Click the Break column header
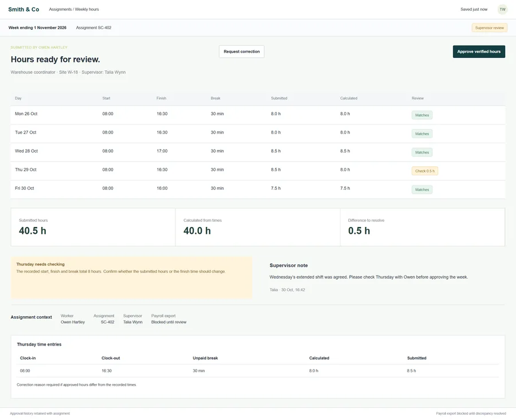Image resolution: width=516 pixels, height=420 pixels. pyautogui.click(x=216, y=99)
